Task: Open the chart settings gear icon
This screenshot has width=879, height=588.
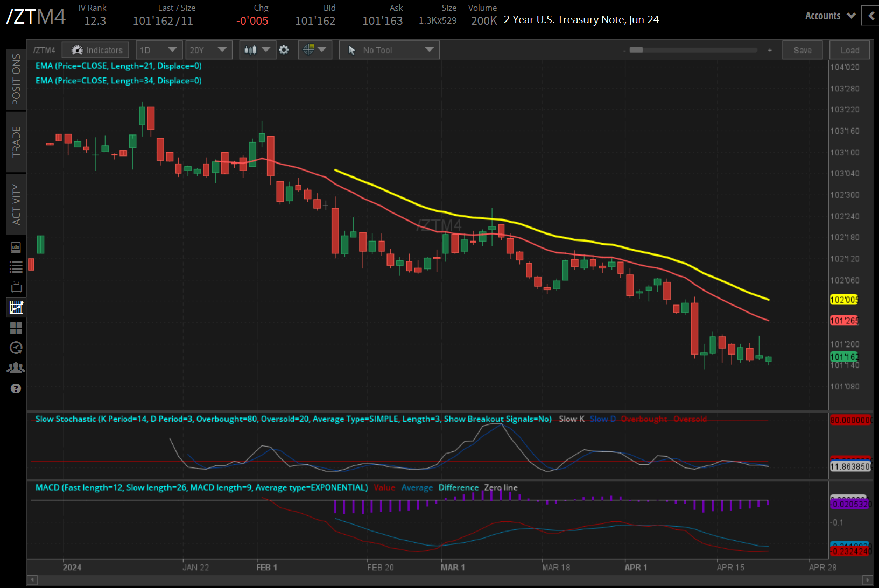Action: [284, 50]
